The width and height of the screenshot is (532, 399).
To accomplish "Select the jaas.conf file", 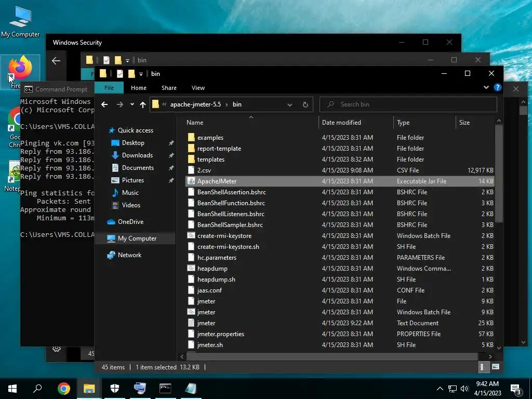I will tap(209, 290).
